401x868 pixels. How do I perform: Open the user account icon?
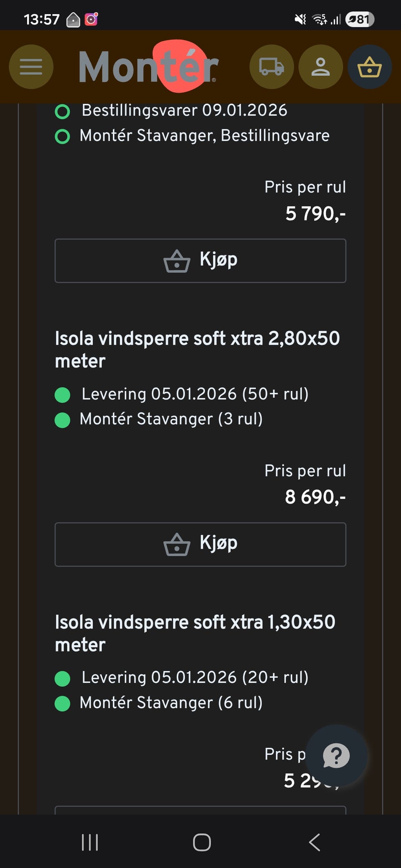click(x=320, y=67)
